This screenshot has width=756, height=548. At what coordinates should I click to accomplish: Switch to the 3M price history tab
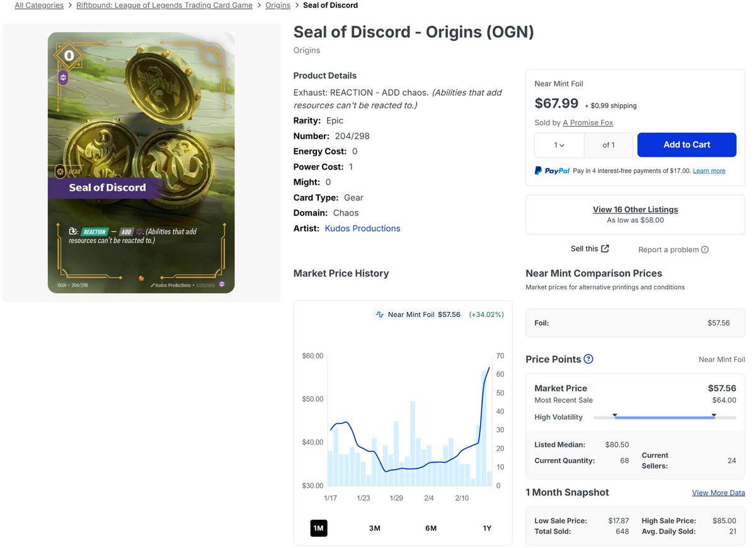374,528
